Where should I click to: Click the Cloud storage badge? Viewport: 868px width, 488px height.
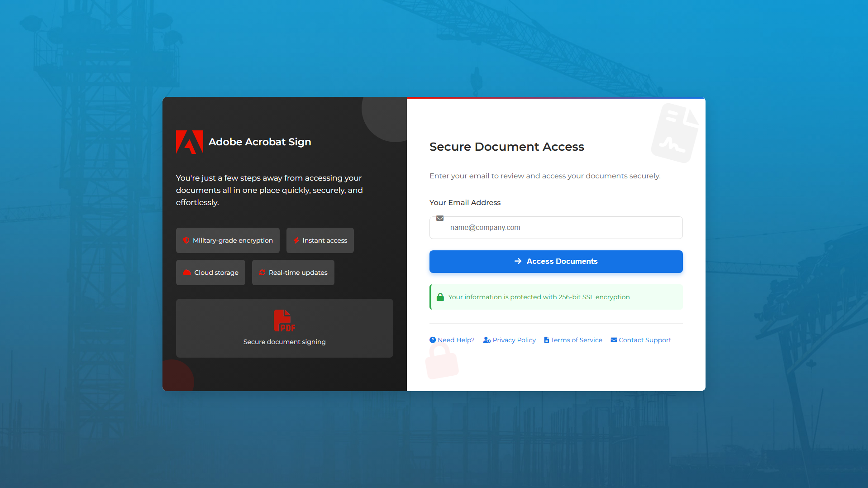pos(210,273)
